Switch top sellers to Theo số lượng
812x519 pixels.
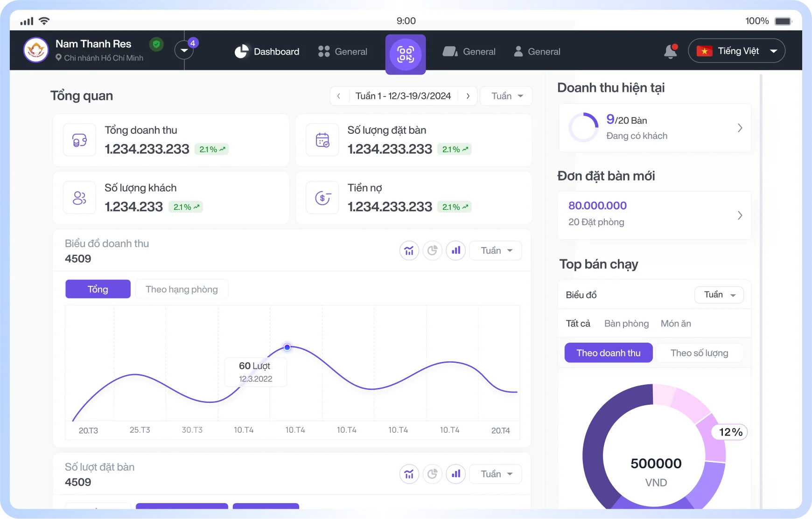[699, 353]
